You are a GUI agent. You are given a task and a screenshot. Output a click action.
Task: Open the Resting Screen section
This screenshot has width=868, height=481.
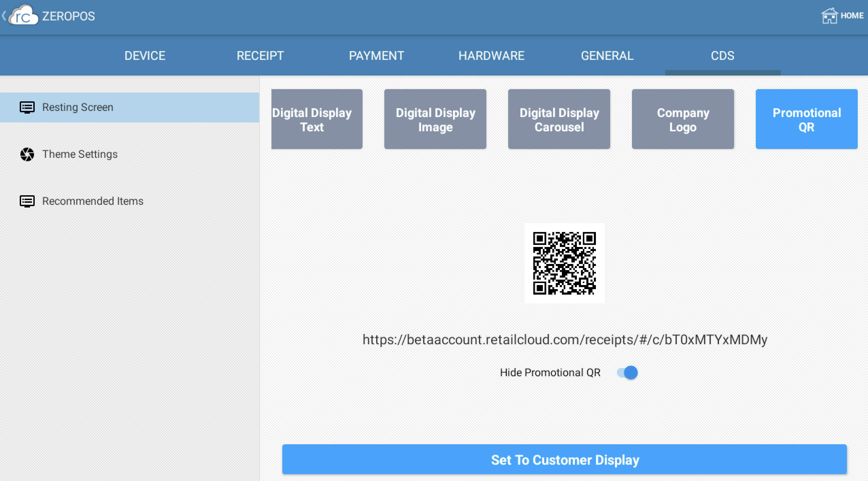click(78, 107)
